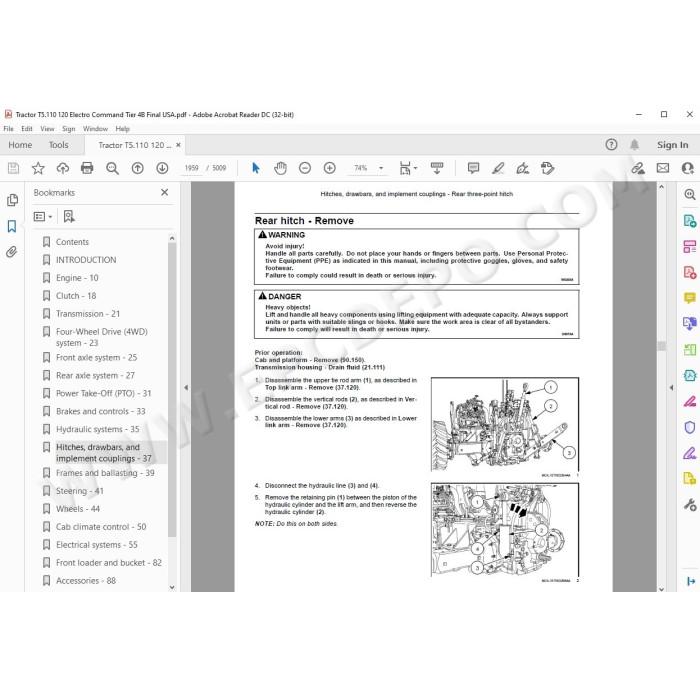
Task: Open Protect shield tool
Action: point(690,427)
